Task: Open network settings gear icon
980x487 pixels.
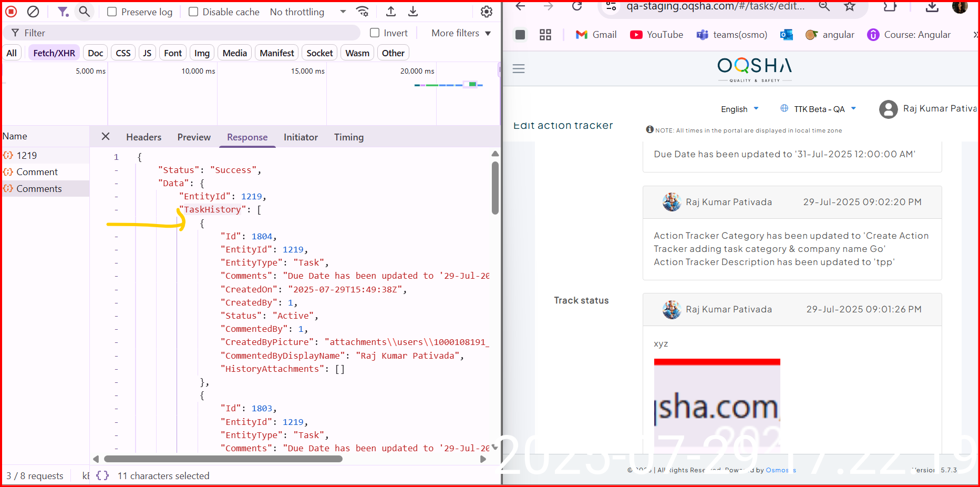Action: pos(487,12)
